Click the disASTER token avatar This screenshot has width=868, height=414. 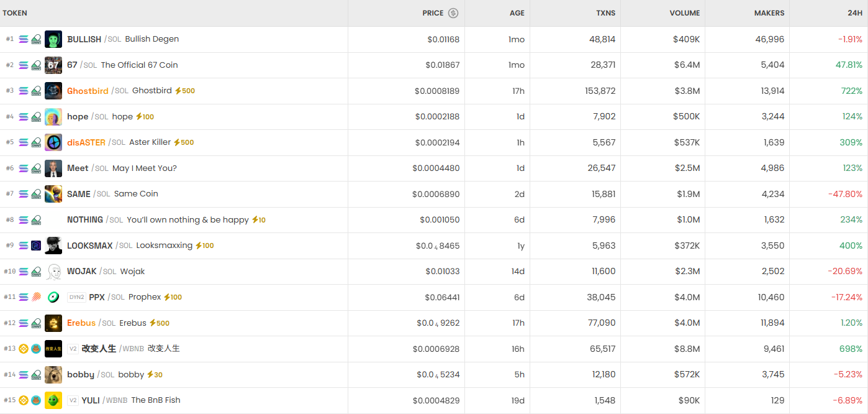[53, 142]
